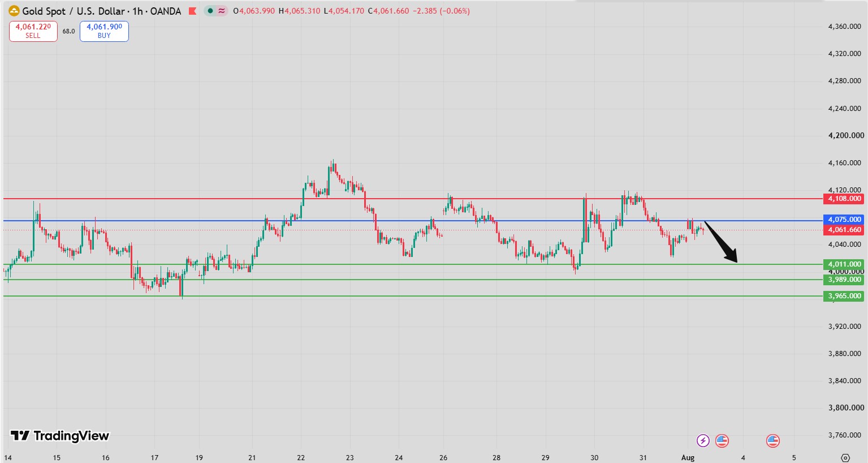Open the purple lightning event icon
868x463 pixels.
coord(703,440)
